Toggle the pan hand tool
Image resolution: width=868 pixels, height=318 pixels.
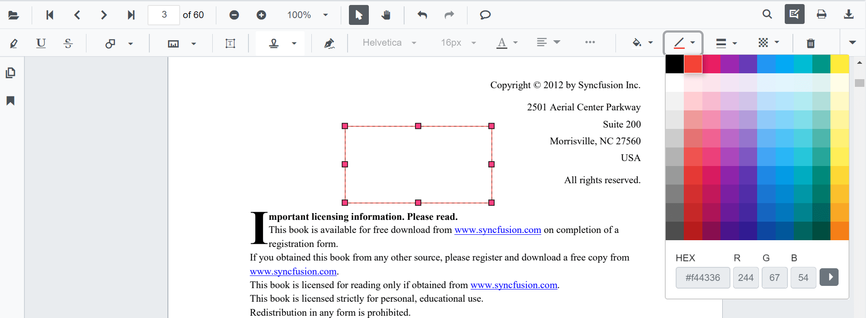click(386, 15)
